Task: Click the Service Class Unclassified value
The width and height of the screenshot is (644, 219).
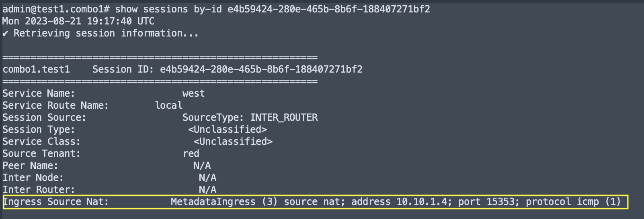Action: click(x=233, y=142)
